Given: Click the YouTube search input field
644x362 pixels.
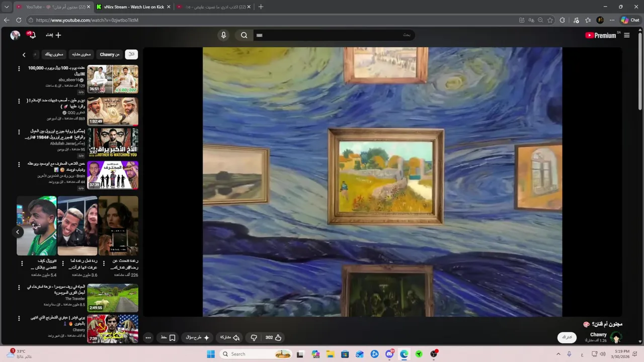Looking at the screenshot, I should pos(335,35).
